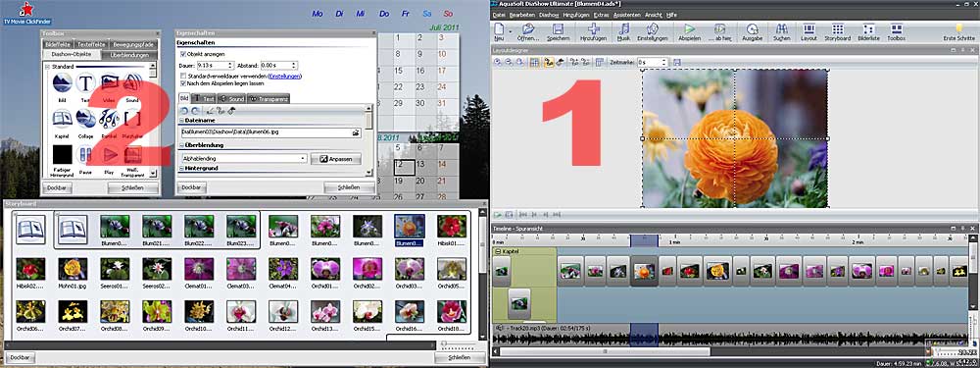Click the Abstand spinner arrows
Image resolution: width=980 pixels, height=368 pixels.
pos(294,65)
